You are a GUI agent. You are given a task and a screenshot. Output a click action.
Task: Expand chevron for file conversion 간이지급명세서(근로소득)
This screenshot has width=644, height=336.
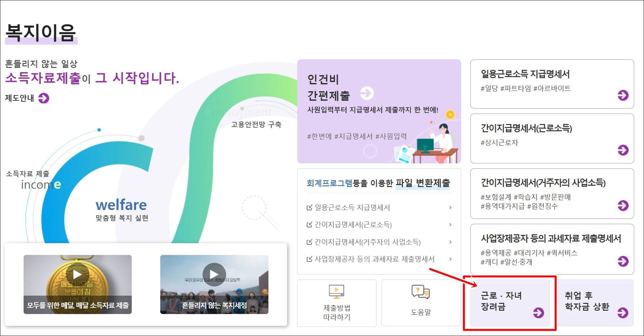450,225
